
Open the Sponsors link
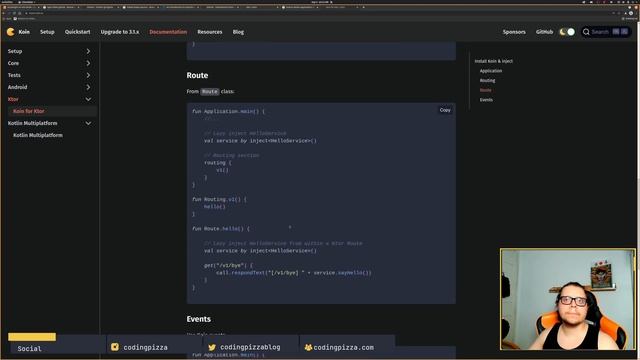[514, 32]
